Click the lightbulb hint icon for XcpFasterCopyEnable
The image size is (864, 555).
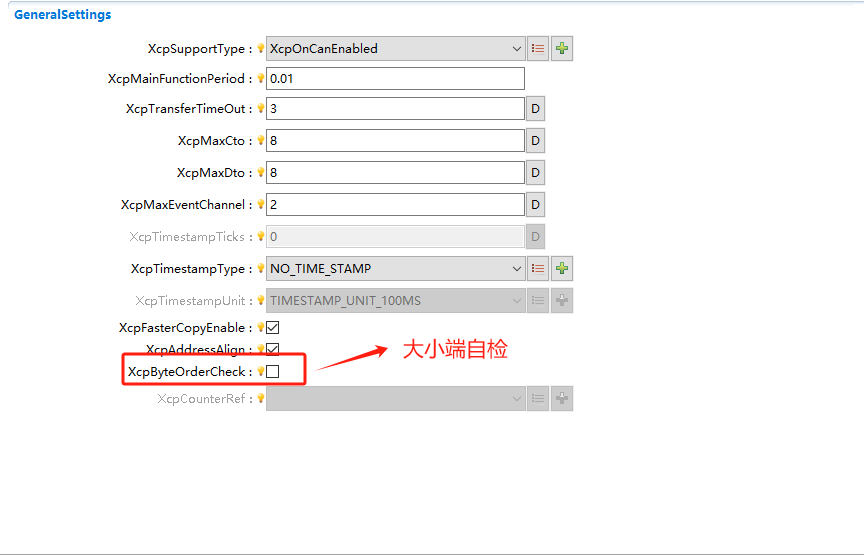coord(261,327)
